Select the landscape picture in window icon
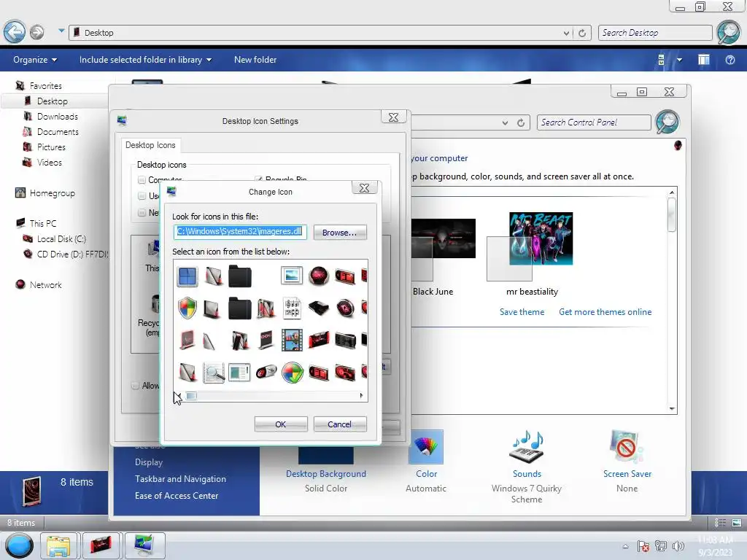This screenshot has height=560, width=747. click(292, 275)
